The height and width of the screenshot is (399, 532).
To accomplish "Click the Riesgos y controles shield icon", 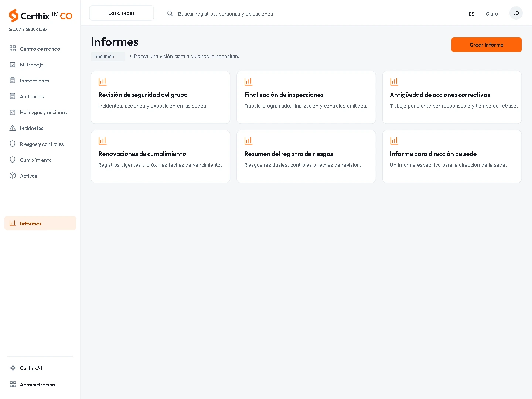I will coord(13,144).
